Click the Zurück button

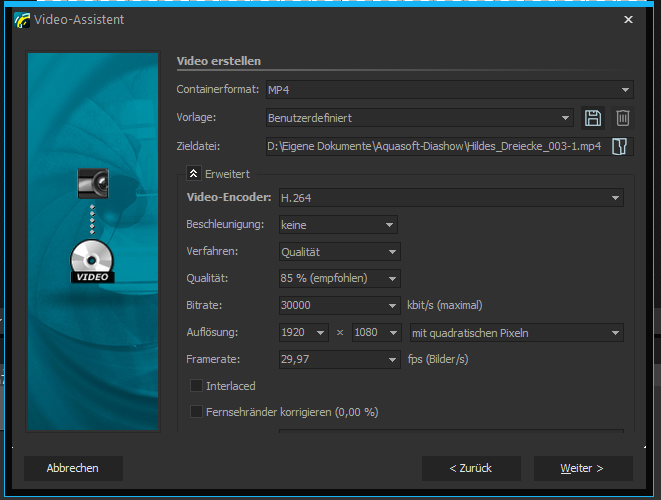click(471, 468)
